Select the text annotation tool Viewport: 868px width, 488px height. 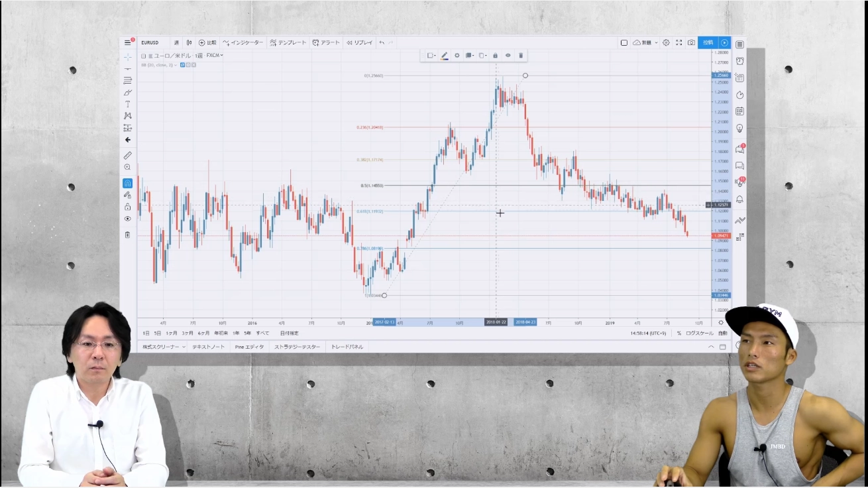128,104
